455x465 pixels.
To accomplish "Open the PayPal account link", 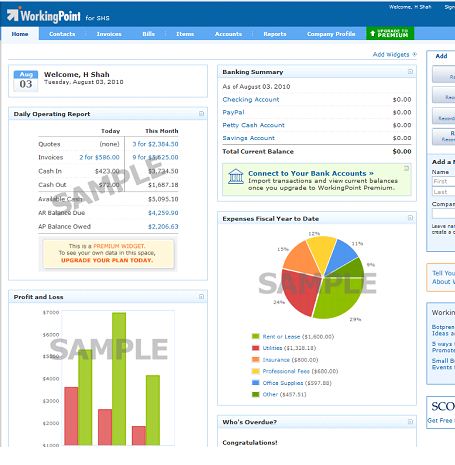I will (x=233, y=112).
